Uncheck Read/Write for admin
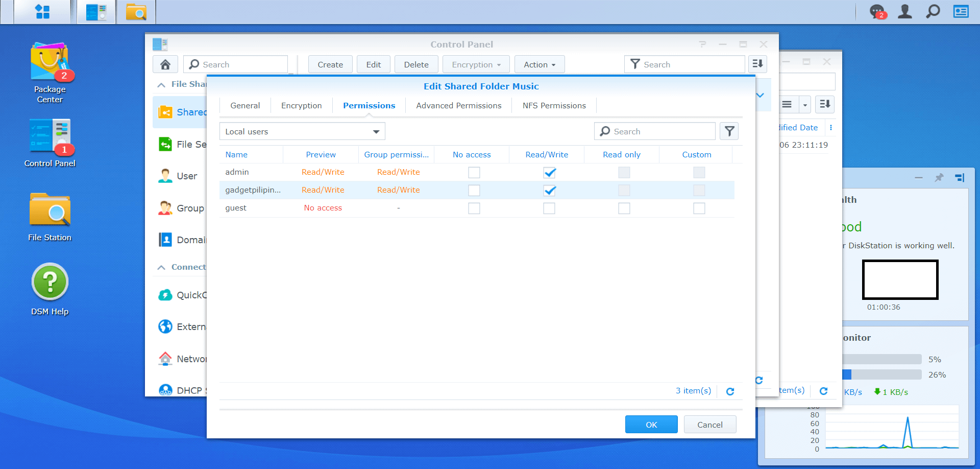Screen dimensions: 980x469 [549, 173]
